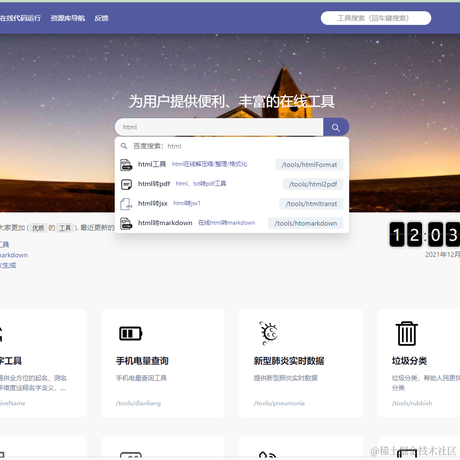Click the purple magnifier search button
This screenshot has width=460, height=460.
pyautogui.click(x=336, y=127)
